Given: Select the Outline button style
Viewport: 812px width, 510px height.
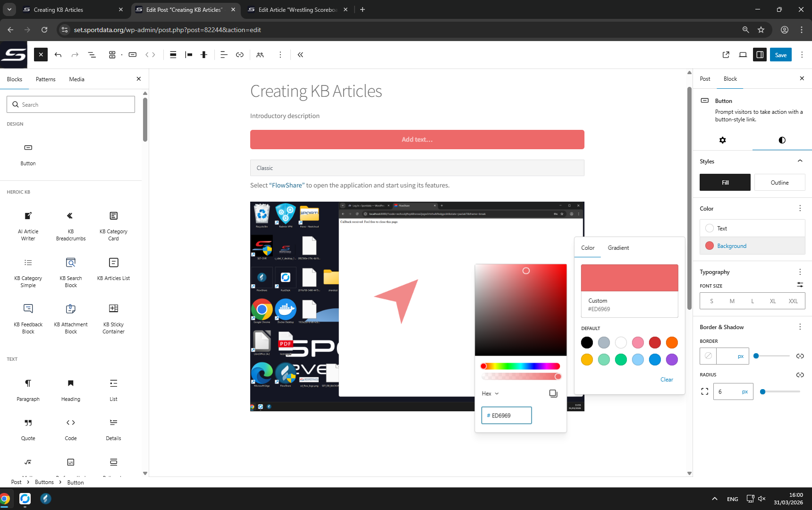Looking at the screenshot, I should (779, 183).
